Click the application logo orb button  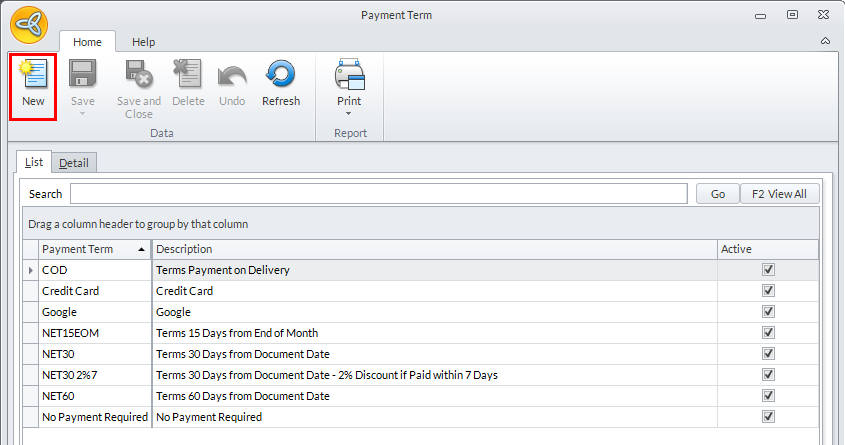[x=29, y=23]
